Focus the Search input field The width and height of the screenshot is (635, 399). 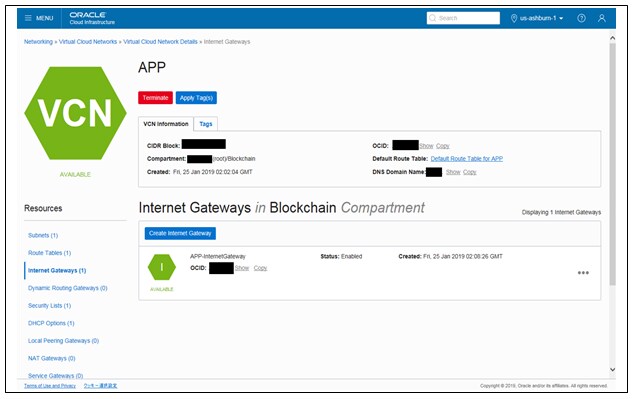click(x=463, y=18)
